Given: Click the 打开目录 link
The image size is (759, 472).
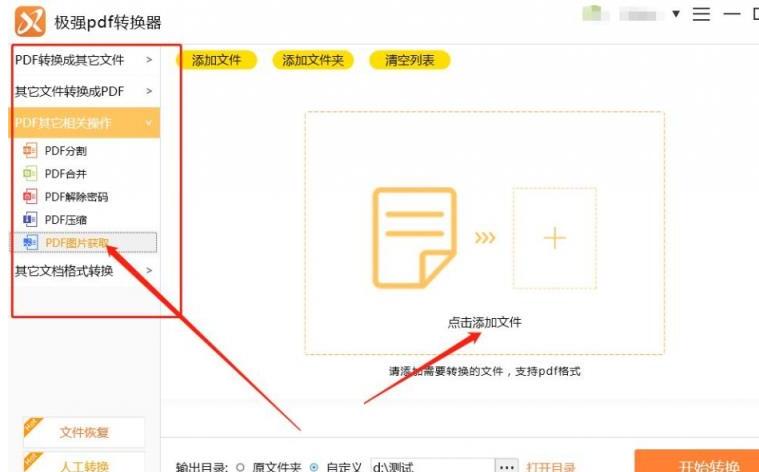Looking at the screenshot, I should click(x=550, y=468).
